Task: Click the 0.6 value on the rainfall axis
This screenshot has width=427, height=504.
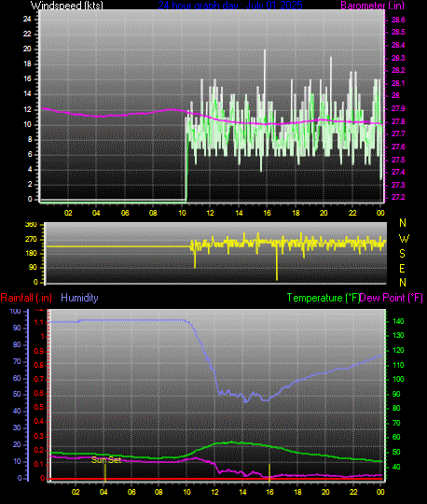Action: (x=39, y=394)
